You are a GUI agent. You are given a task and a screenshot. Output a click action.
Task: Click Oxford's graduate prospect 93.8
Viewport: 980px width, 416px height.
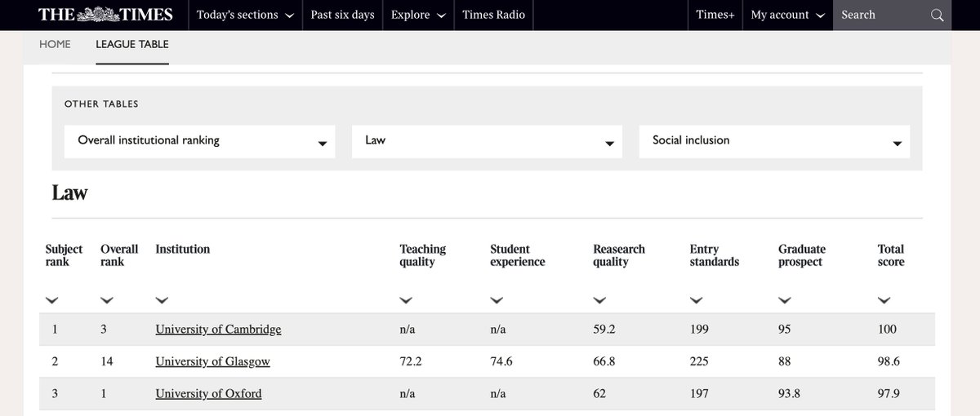click(790, 393)
